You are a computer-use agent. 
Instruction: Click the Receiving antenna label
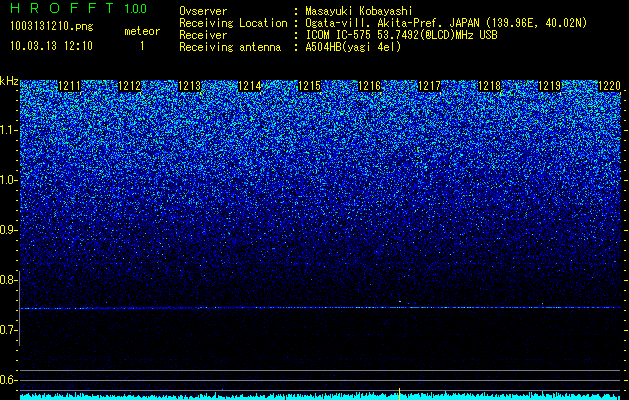tap(230, 47)
